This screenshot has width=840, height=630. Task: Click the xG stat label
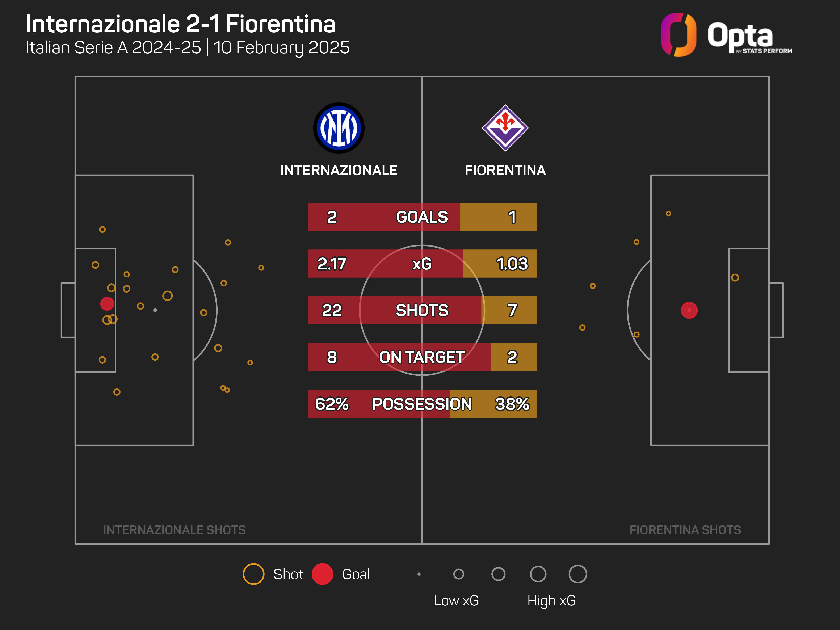tap(422, 264)
